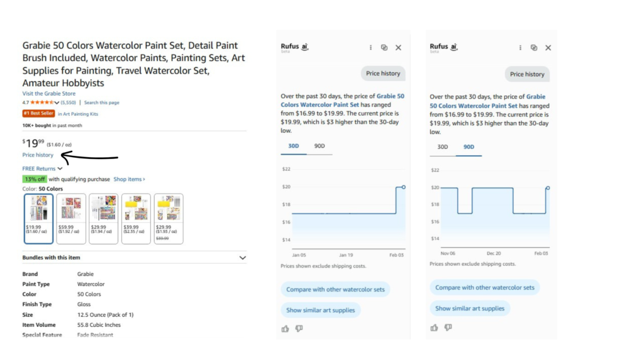Open the star rating breakdown chevron

57,102
